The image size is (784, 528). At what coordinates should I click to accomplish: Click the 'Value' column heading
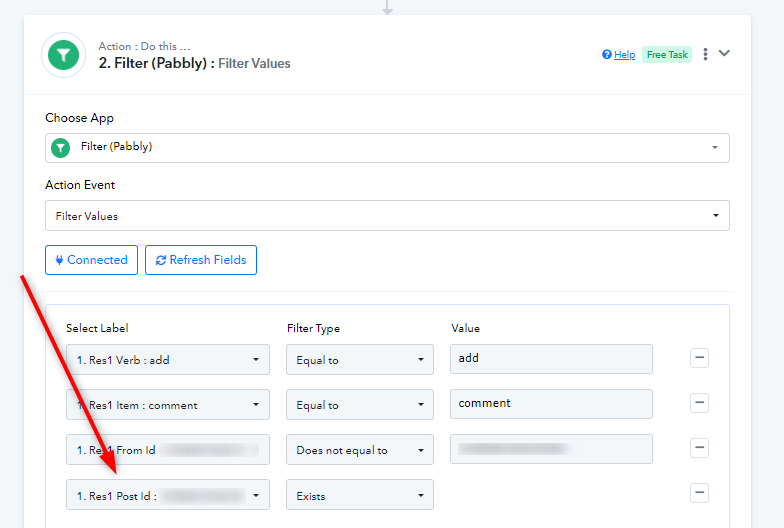click(x=466, y=328)
